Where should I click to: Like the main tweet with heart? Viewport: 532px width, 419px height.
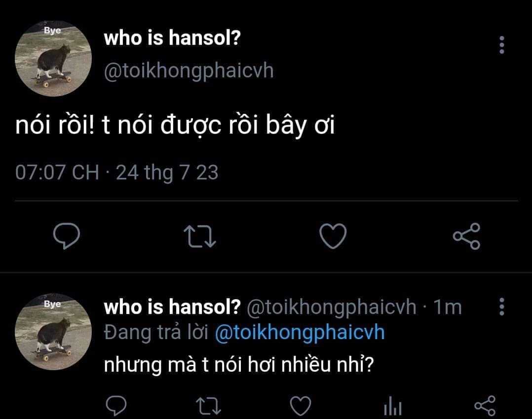pyautogui.click(x=333, y=236)
